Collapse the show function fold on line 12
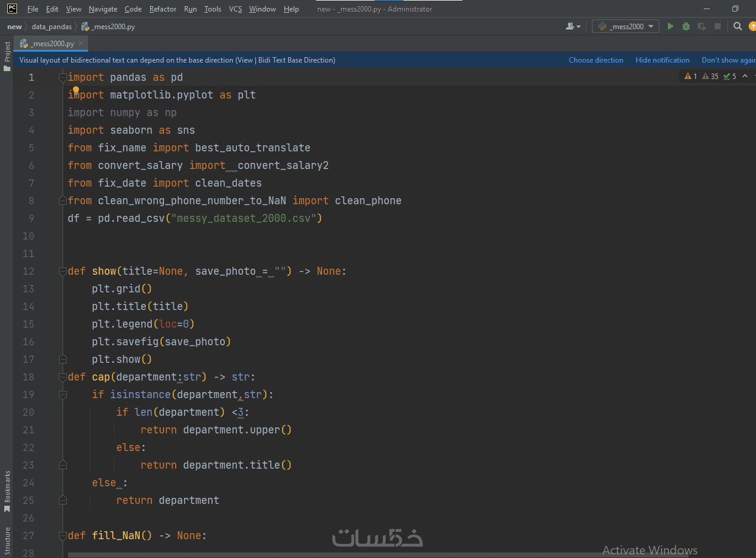Image resolution: width=756 pixels, height=558 pixels. pos(62,271)
